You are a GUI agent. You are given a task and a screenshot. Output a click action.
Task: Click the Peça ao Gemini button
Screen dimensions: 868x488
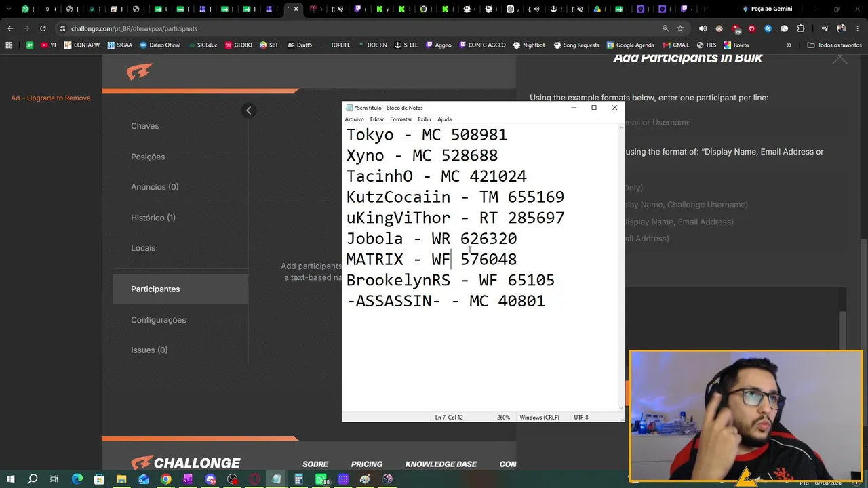766,9
